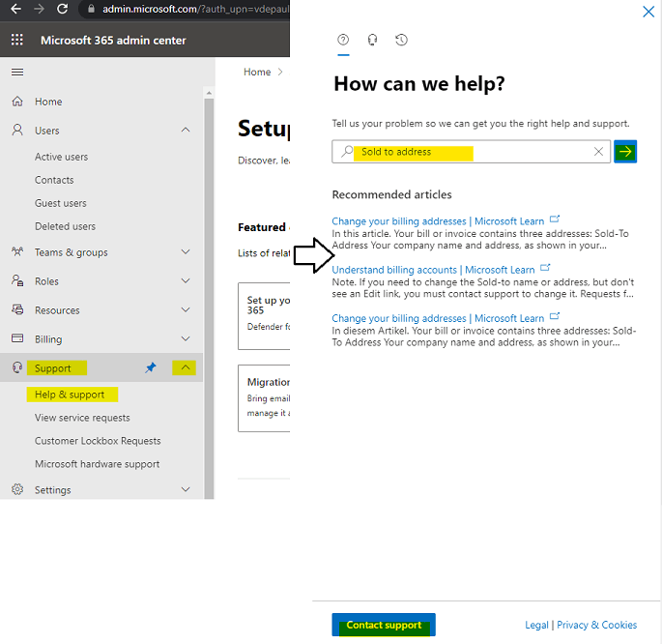
Task: Click the Home breadcrumb link
Action: [x=257, y=73]
